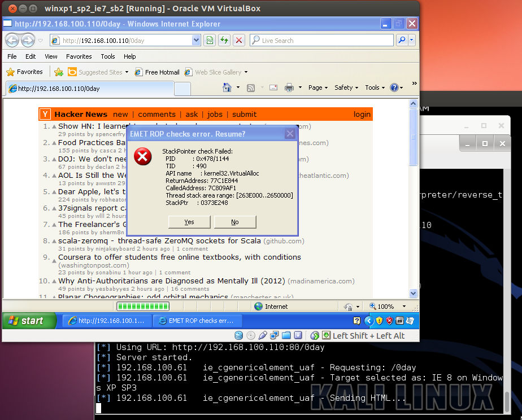This screenshot has width=522, height=420.
Task: Open the Web Slice Gallery favorites link
Action: (x=216, y=72)
